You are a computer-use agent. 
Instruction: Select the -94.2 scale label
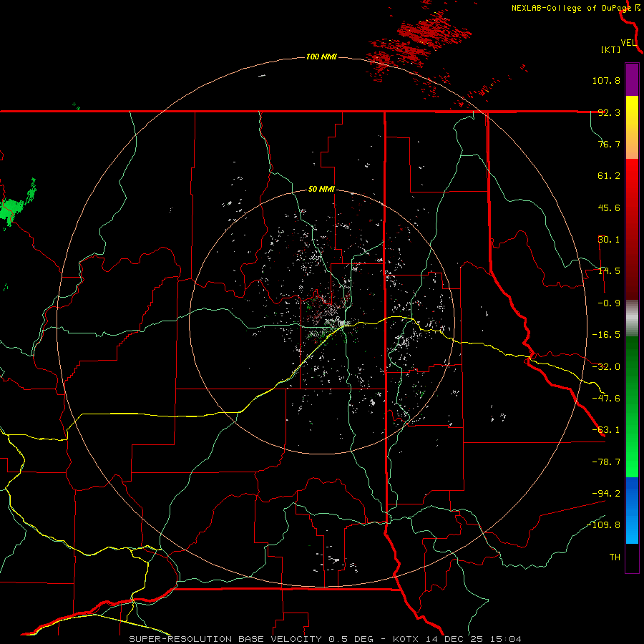click(606, 493)
